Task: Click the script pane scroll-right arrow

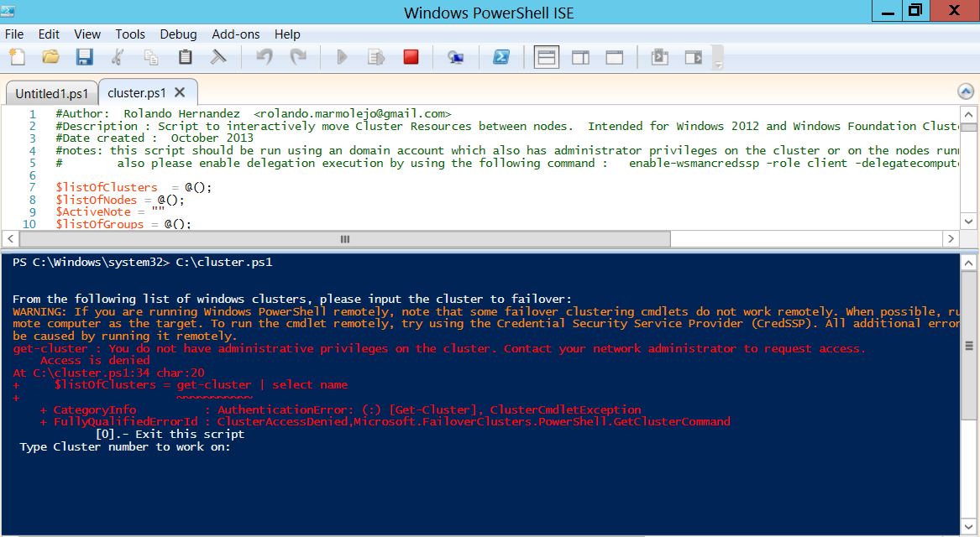Action: point(951,238)
